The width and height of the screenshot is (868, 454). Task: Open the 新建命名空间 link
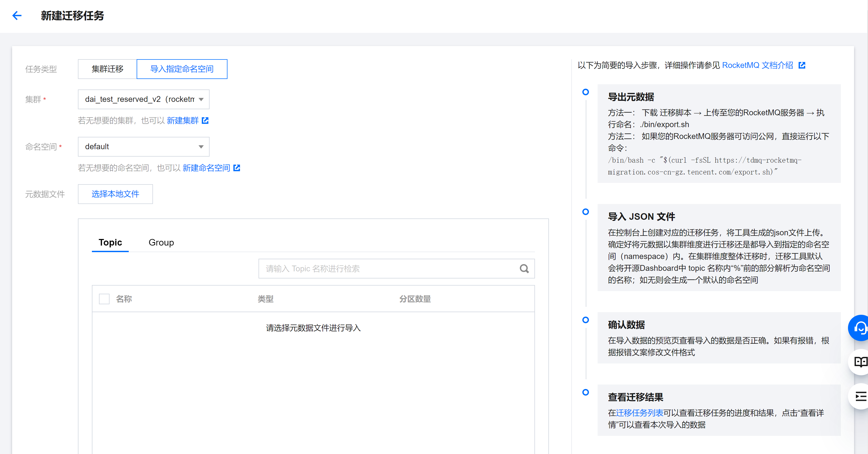tap(206, 168)
